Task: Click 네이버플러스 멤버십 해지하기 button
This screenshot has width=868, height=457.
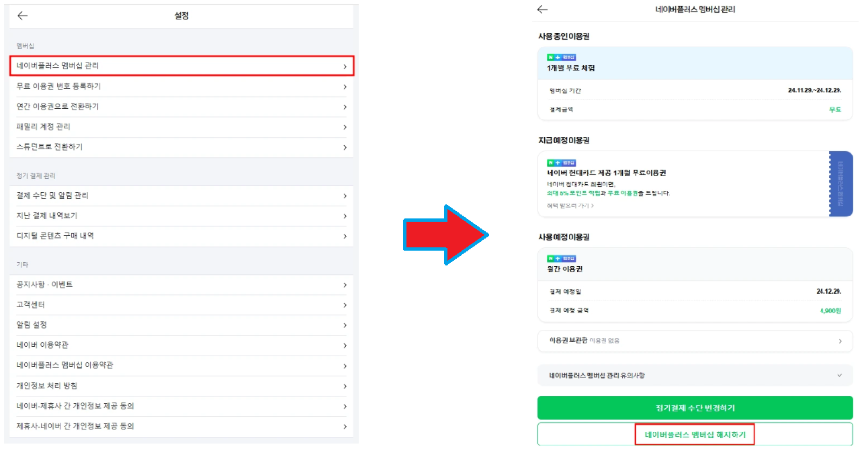Action: point(695,435)
